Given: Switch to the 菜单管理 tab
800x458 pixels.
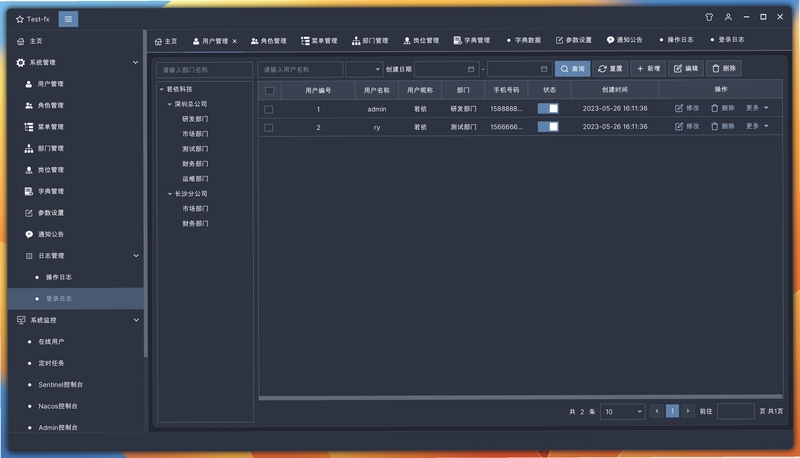Looking at the screenshot, I should click(x=319, y=41).
